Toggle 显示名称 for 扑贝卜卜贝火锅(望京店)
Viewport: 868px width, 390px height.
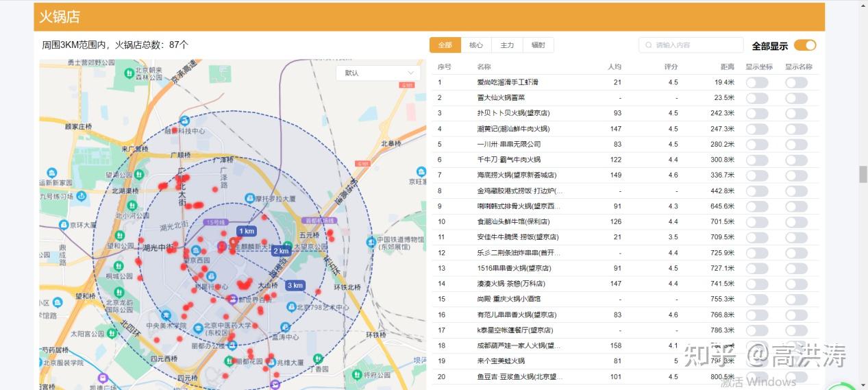pyautogui.click(x=797, y=113)
